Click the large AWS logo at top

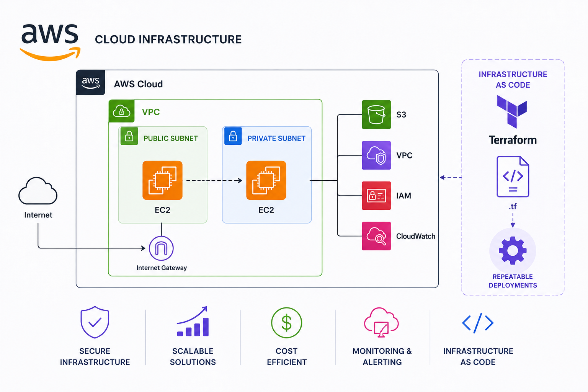(x=50, y=42)
